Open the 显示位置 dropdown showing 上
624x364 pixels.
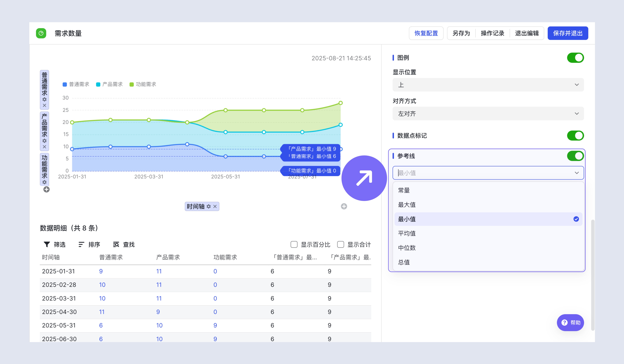488,85
